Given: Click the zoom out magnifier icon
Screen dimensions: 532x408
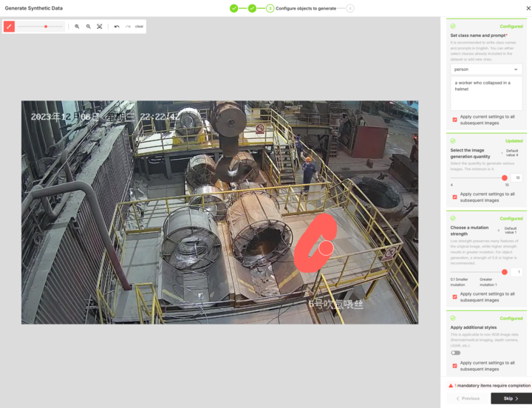Looking at the screenshot, I should click(x=89, y=27).
